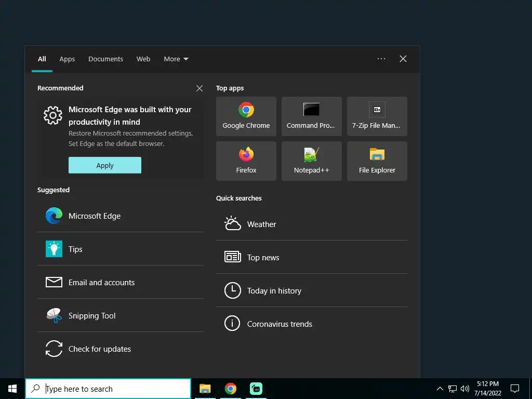Open Notepad++ tile

pos(312,161)
